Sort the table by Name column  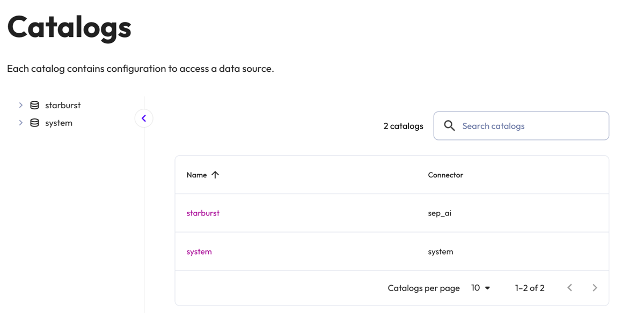pos(196,174)
